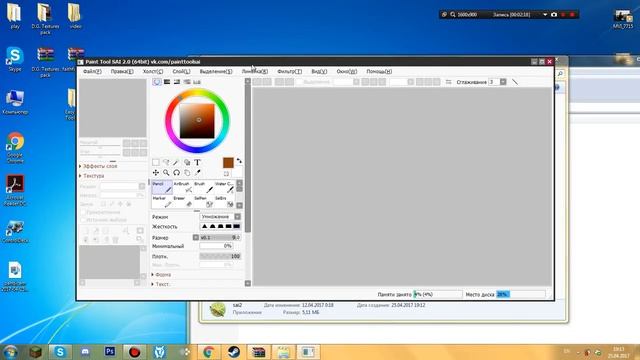Click the recorder camera snapshot icon
The width and height of the screenshot is (640, 360).
pyautogui.click(x=554, y=15)
